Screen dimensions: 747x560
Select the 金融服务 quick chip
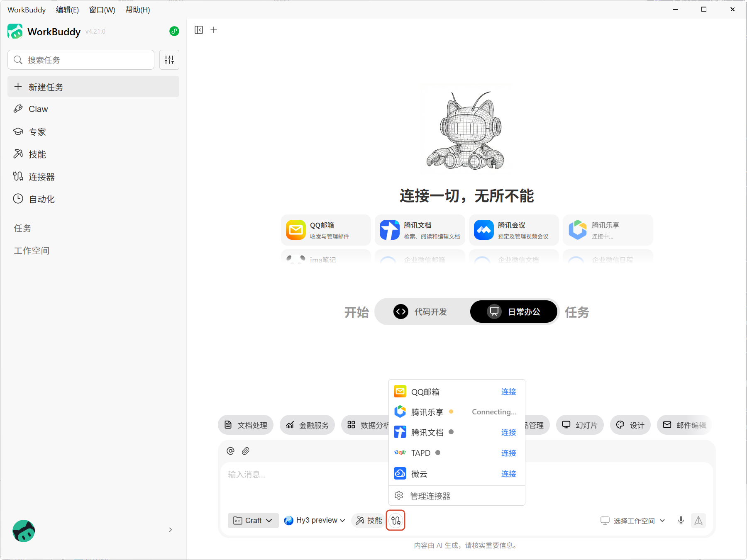(308, 425)
